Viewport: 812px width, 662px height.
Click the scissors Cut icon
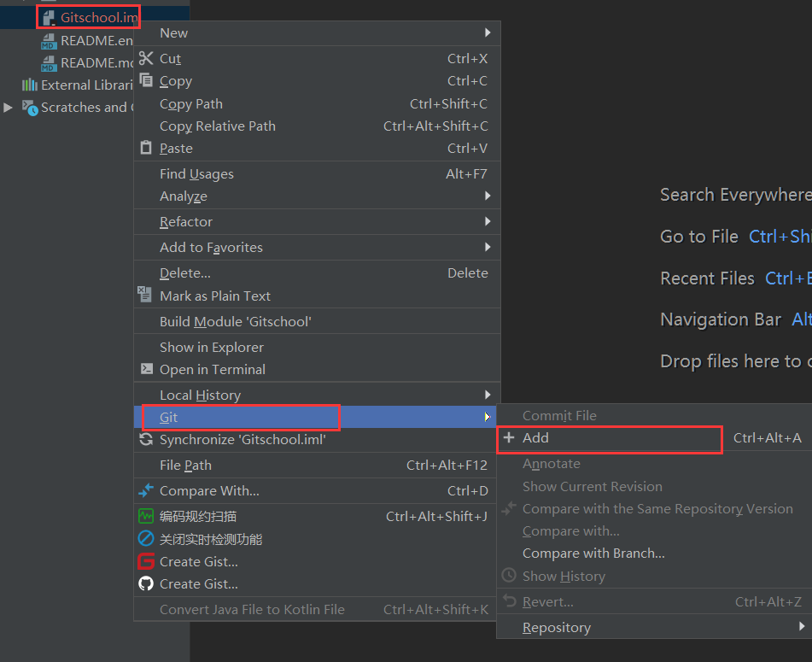(x=146, y=58)
